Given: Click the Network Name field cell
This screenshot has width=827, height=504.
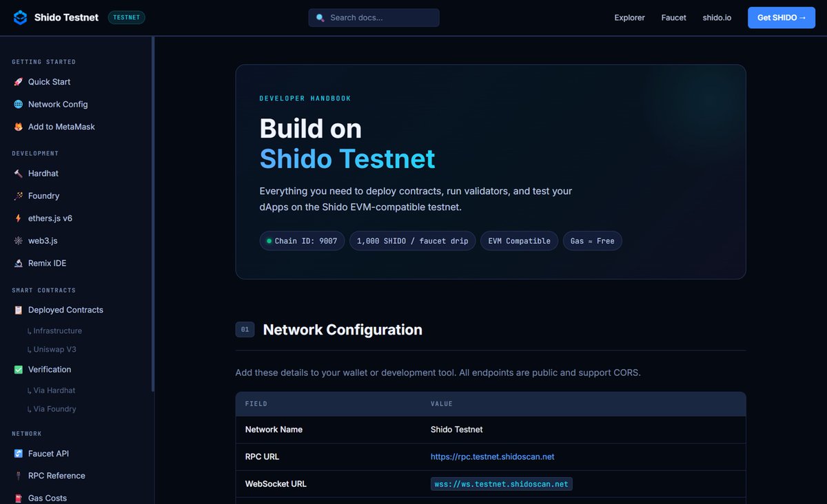Looking at the screenshot, I should pyautogui.click(x=274, y=430).
